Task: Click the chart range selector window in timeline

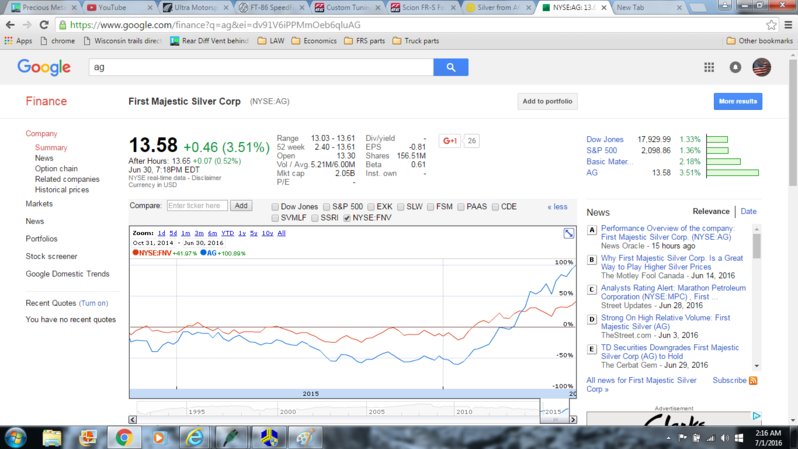Action: (x=555, y=411)
